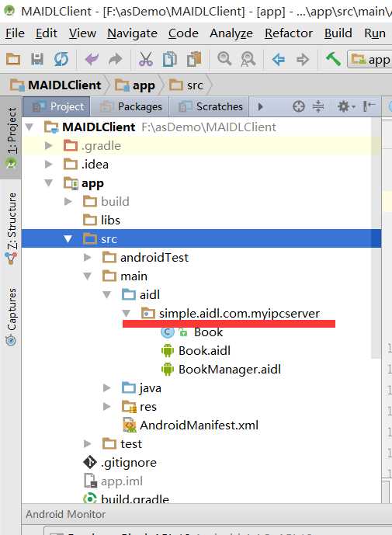Expand the .idea folder

tap(49, 165)
